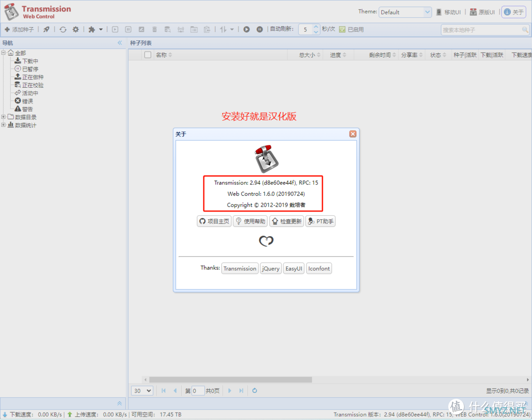Image resolution: width=532 pixels, height=420 pixels.
Task: Switch to 原版UI original interface
Action: [x=482, y=12]
